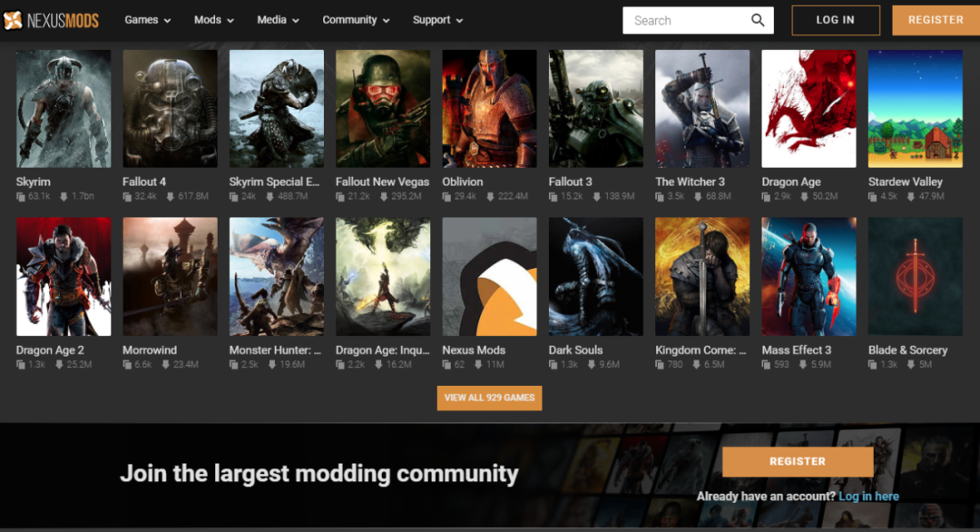
Task: Expand the Mods dropdown menu
Action: (214, 20)
